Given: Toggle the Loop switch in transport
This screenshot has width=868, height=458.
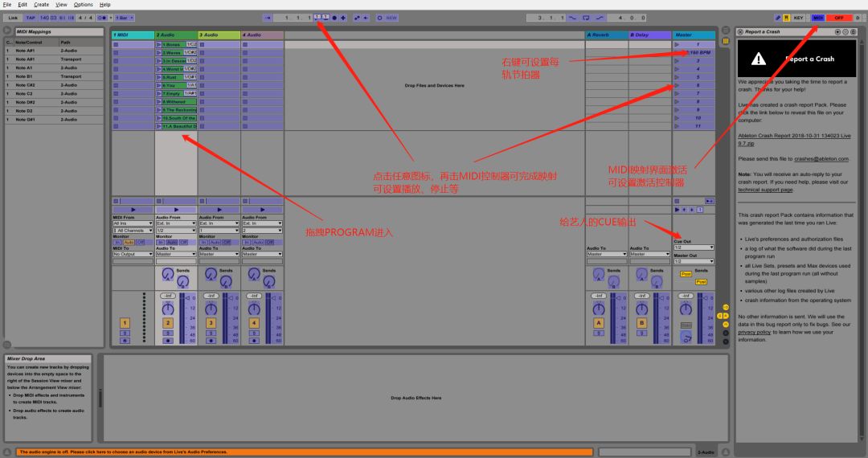Looking at the screenshot, I should (586, 18).
